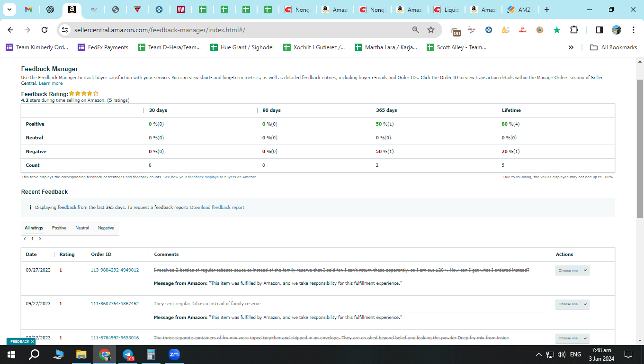Open order ID 111-6764992-5653016

(x=115, y=338)
